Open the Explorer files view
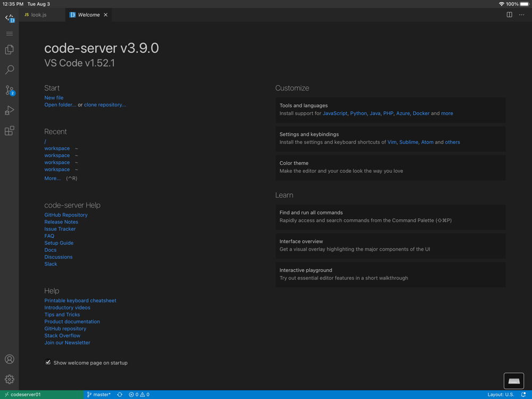Viewport: 532px width, 399px height. [x=10, y=49]
